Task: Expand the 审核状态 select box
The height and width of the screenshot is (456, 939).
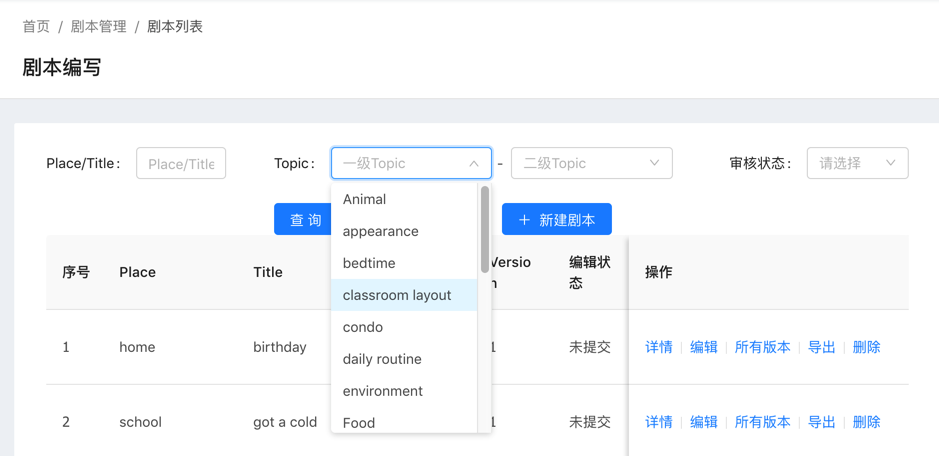Action: click(857, 163)
